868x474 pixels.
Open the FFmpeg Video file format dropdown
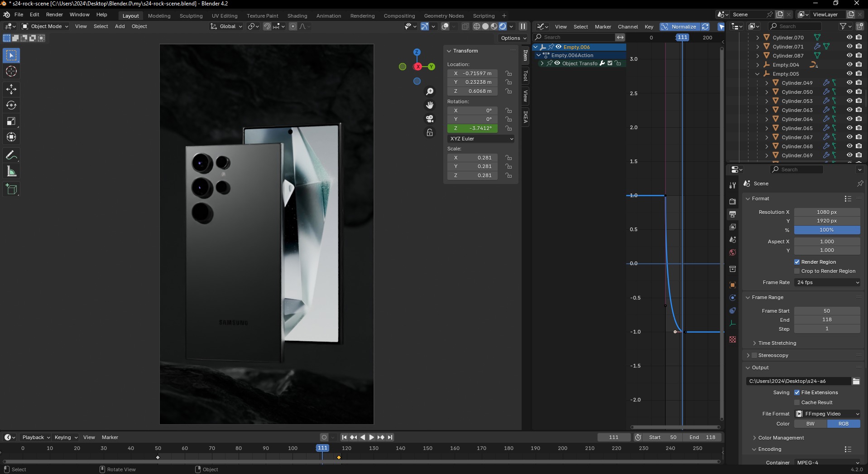click(827, 414)
